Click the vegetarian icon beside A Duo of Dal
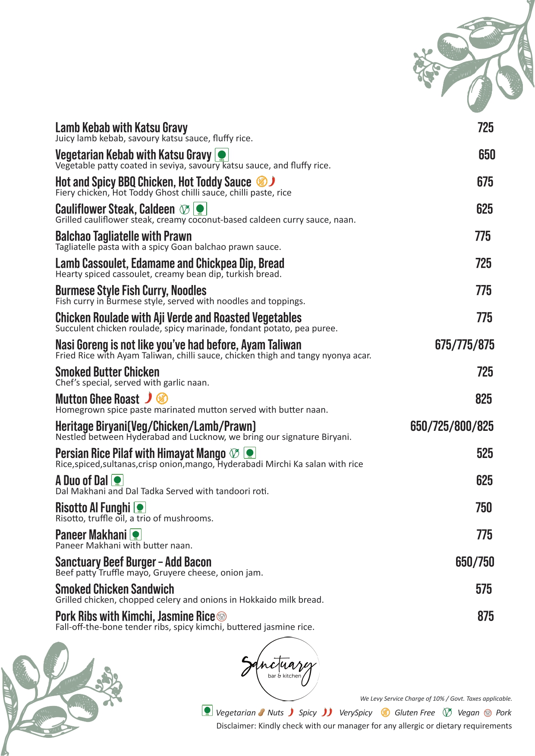 point(117,480)
